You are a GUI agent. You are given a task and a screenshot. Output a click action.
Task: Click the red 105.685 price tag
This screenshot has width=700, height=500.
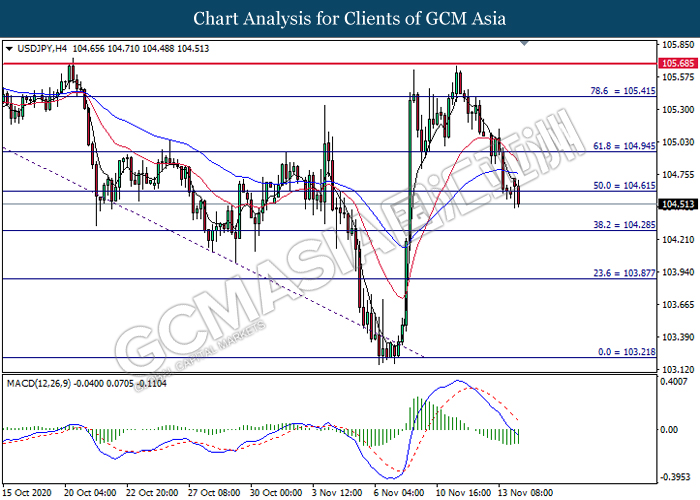coord(678,63)
